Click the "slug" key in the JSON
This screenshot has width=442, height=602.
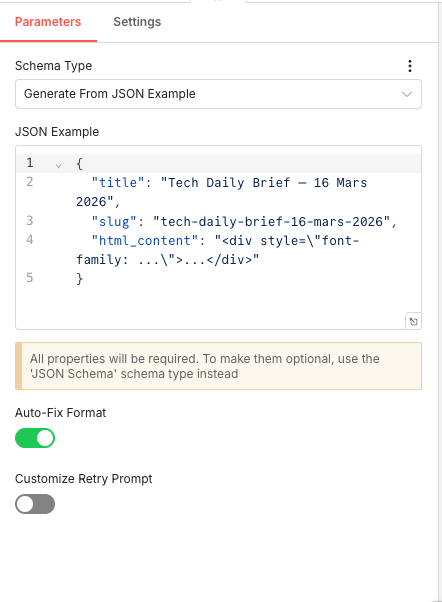(114, 222)
